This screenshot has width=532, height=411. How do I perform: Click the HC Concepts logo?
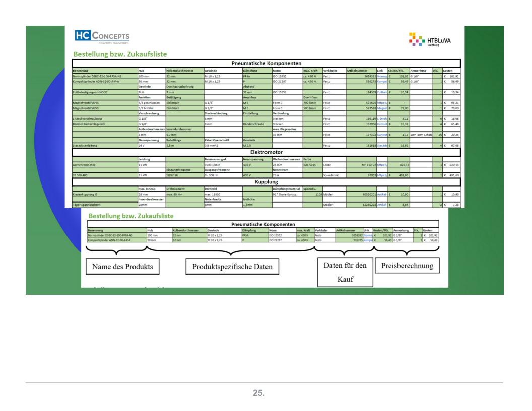tap(101, 38)
